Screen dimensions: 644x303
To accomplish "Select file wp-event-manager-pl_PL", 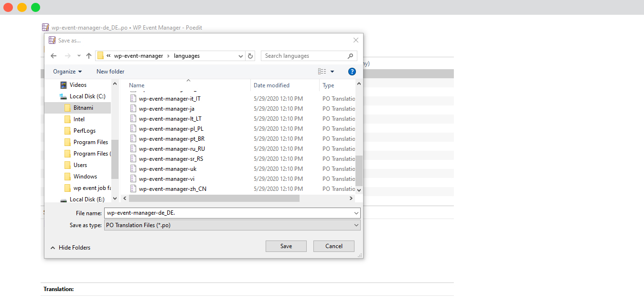I will (171, 129).
